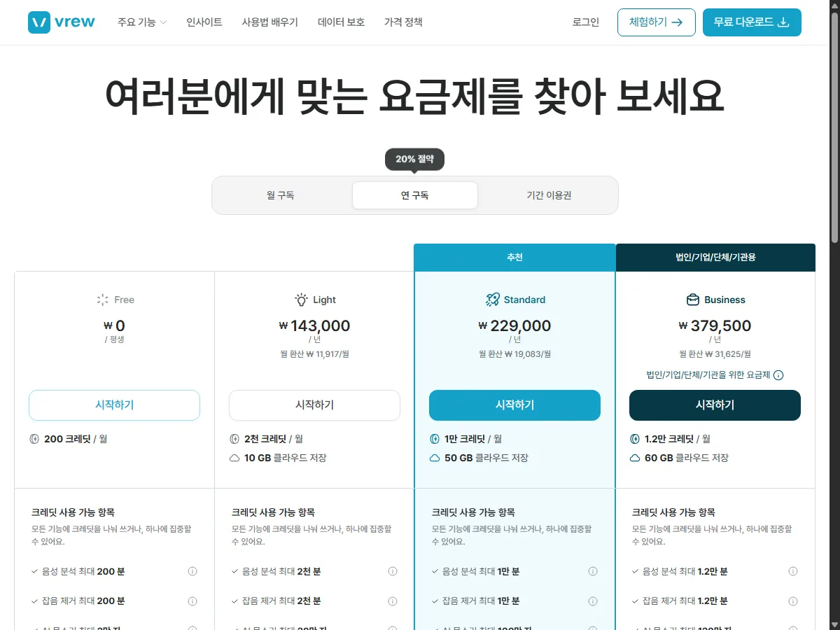Select the 기간 이용권 tab
The image size is (840, 630).
(549, 195)
